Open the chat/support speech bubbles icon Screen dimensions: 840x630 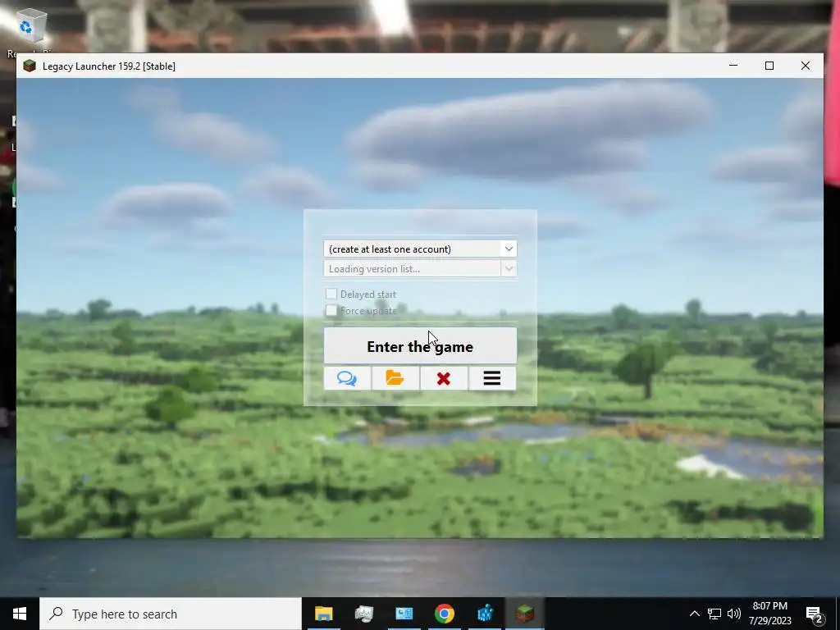pos(347,378)
